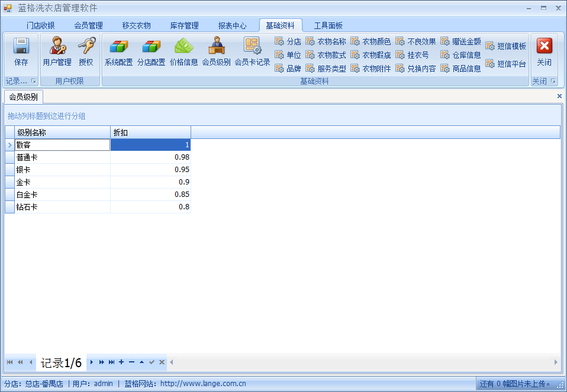This screenshot has height=392, width=567.
Task: Open 用户管理 user management
Action: coord(57,51)
